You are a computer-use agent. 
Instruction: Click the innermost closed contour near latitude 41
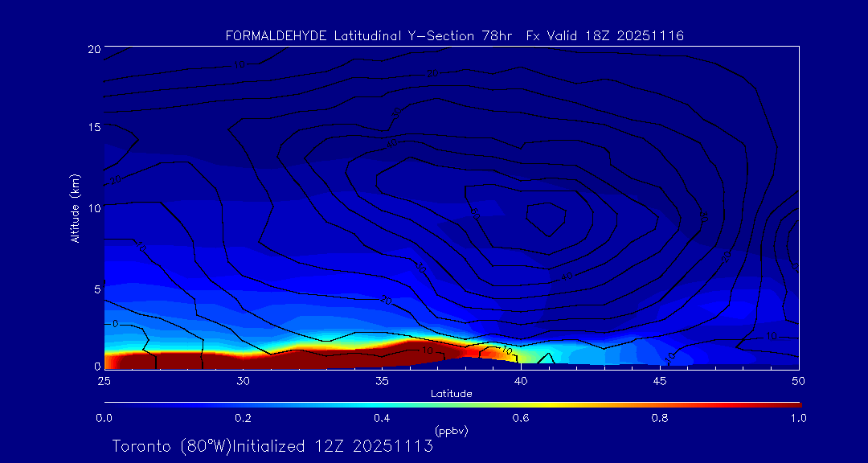pos(546,219)
